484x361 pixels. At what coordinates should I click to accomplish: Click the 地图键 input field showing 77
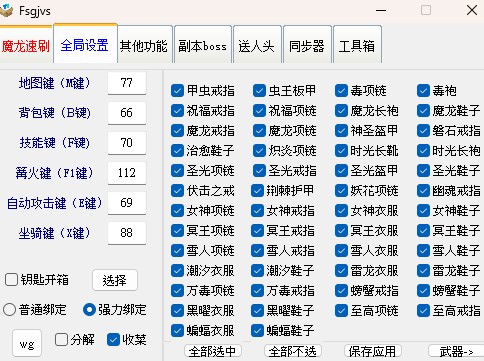(127, 83)
